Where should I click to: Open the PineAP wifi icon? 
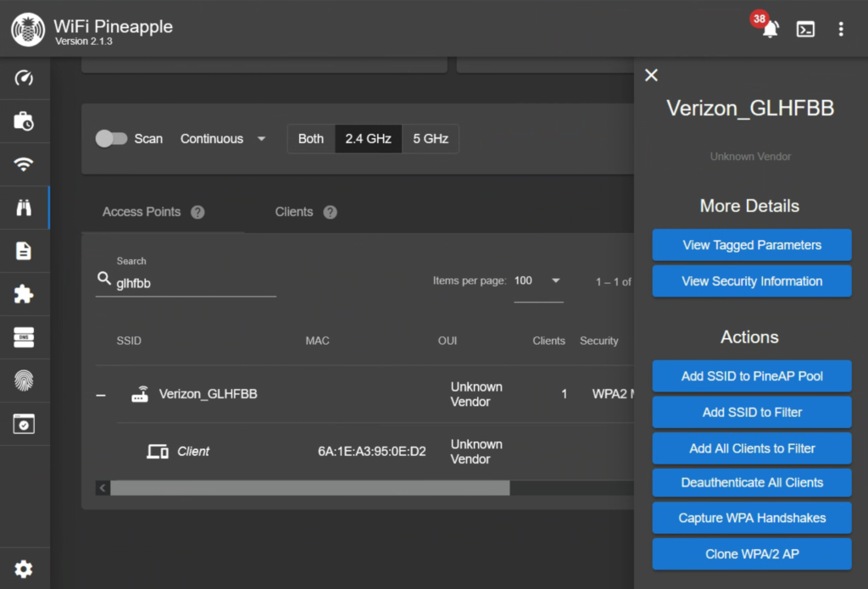tap(24, 164)
